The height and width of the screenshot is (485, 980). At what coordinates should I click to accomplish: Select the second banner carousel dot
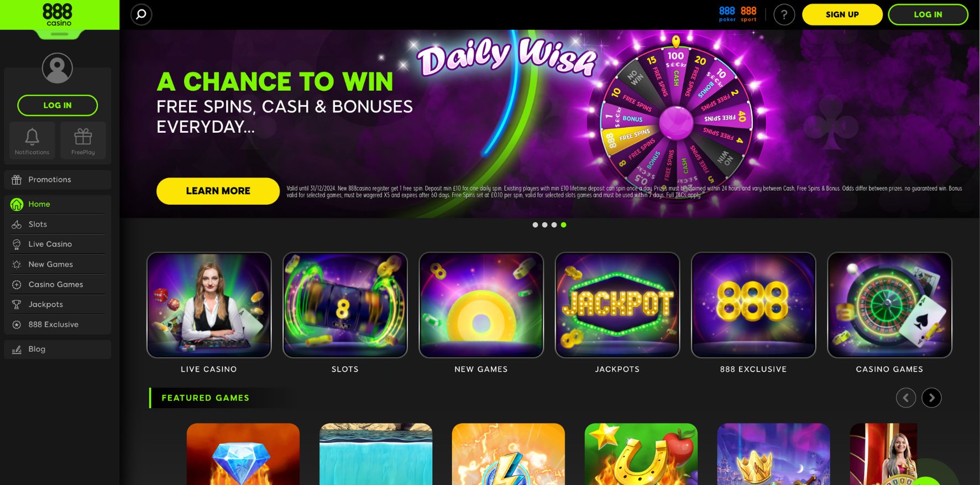544,225
